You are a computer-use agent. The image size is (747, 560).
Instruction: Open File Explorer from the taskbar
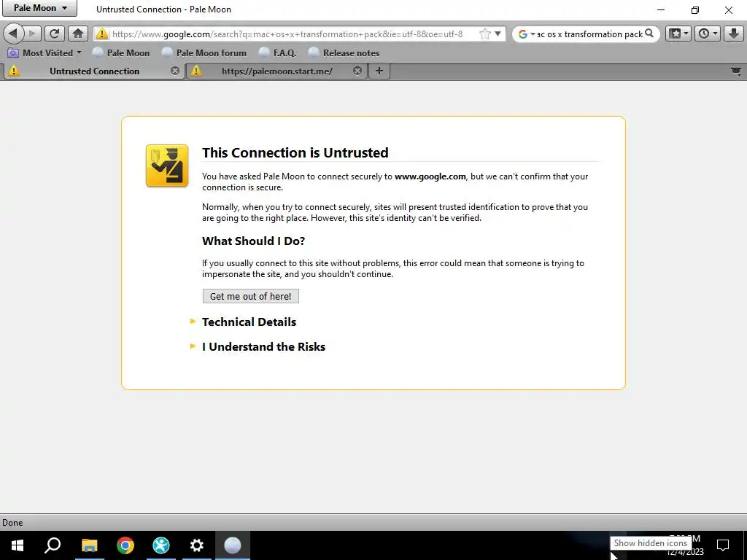(89, 545)
